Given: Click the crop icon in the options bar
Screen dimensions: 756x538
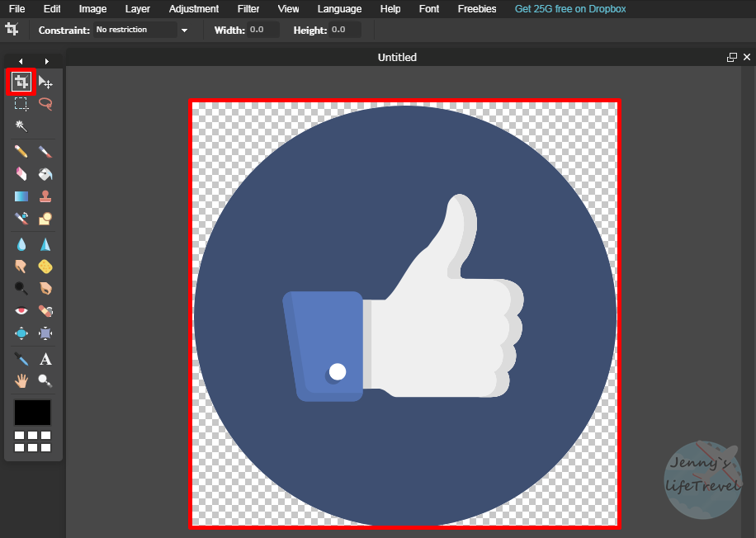Looking at the screenshot, I should pos(12,30).
